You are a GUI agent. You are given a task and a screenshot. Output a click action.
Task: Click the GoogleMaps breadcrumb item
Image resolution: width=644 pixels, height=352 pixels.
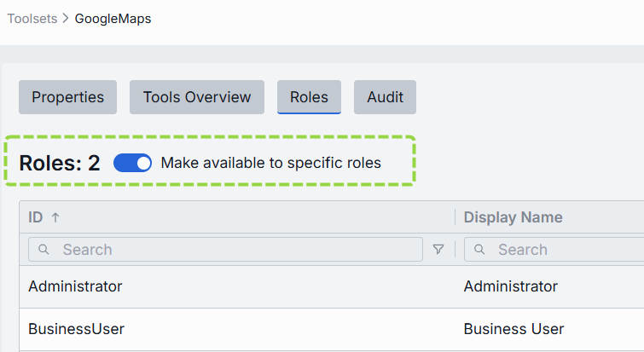click(113, 18)
